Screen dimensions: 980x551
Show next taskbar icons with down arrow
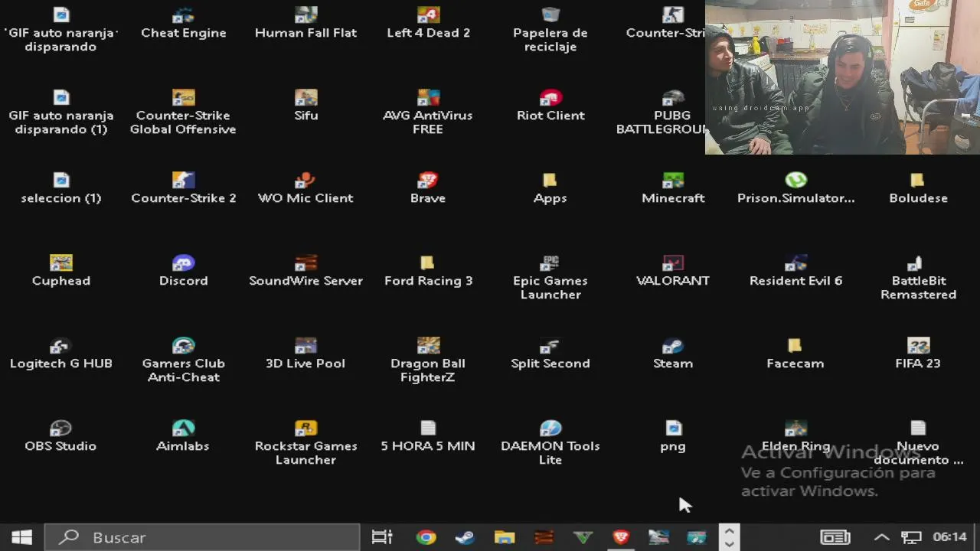pos(729,544)
